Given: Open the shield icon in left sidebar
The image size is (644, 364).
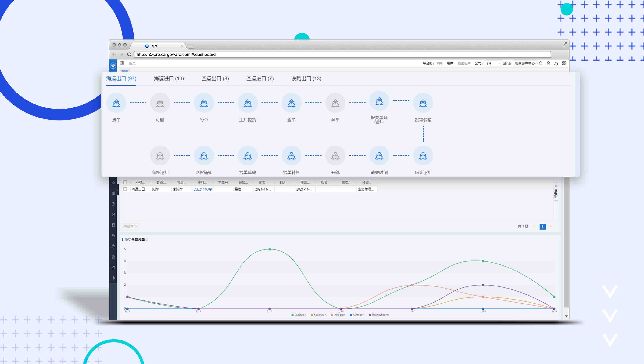Looking at the screenshot, I should [113, 214].
